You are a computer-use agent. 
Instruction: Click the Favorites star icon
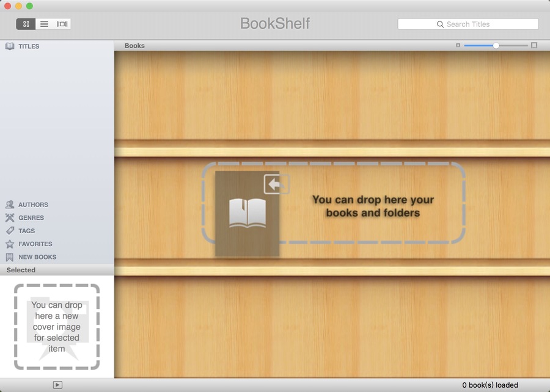(x=10, y=244)
